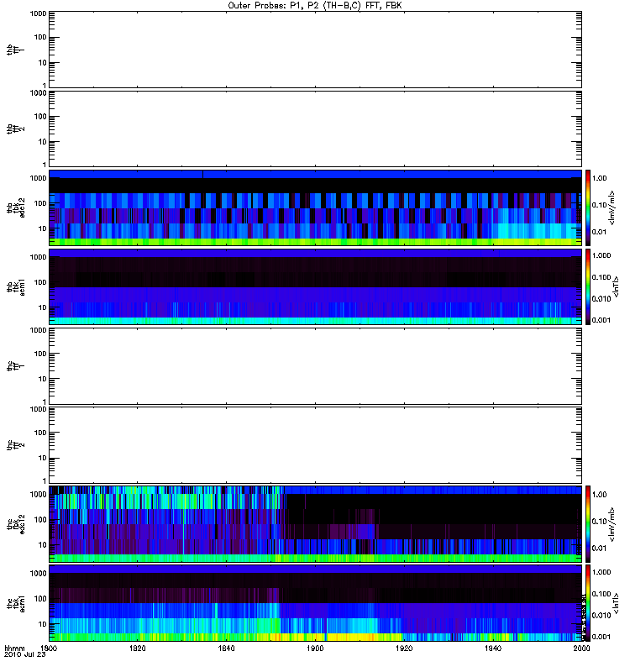
Task: Click the "hhmm" axis unit label
Action: tap(14, 648)
